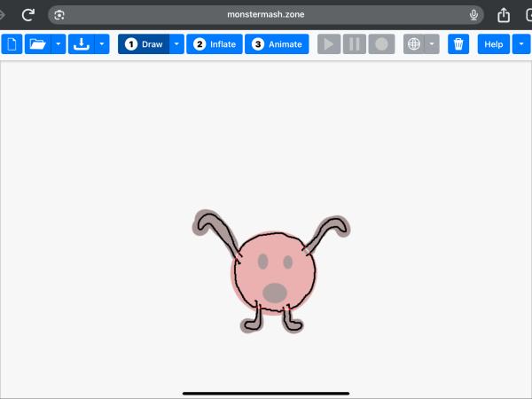This screenshot has width=532, height=399.
Task: Tap the browser share icon
Action: 504,14
